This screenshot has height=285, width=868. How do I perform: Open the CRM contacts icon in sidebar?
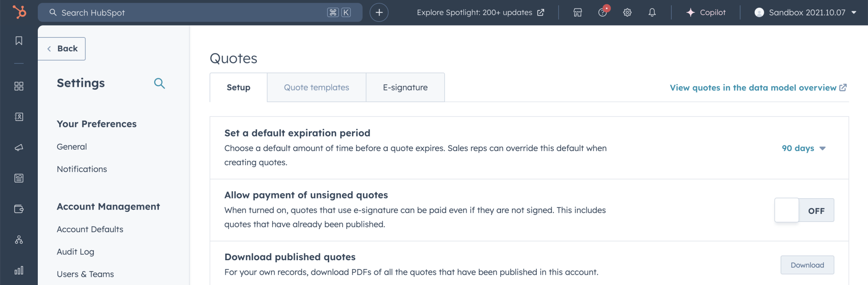pos(19,117)
